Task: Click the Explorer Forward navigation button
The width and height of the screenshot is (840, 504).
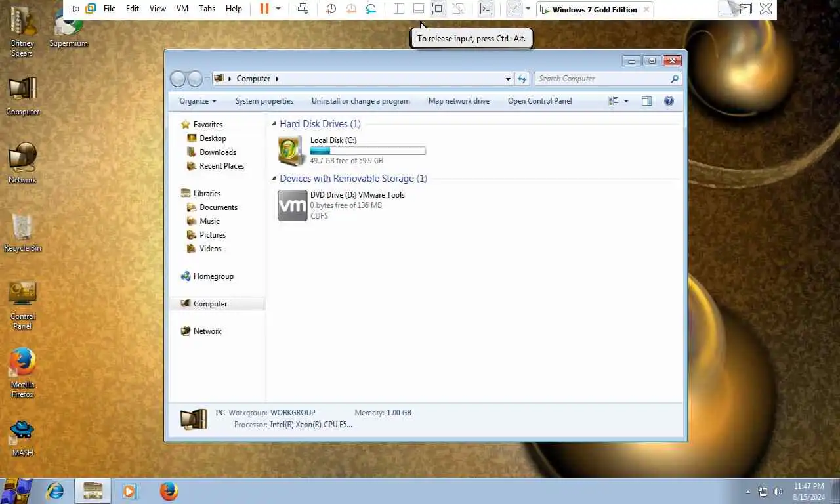Action: [x=195, y=79]
